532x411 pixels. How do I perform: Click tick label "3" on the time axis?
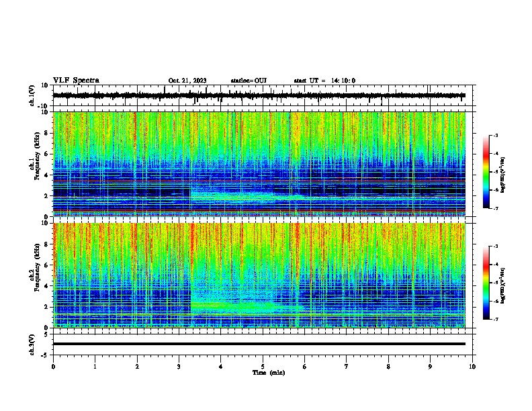pos(179,367)
